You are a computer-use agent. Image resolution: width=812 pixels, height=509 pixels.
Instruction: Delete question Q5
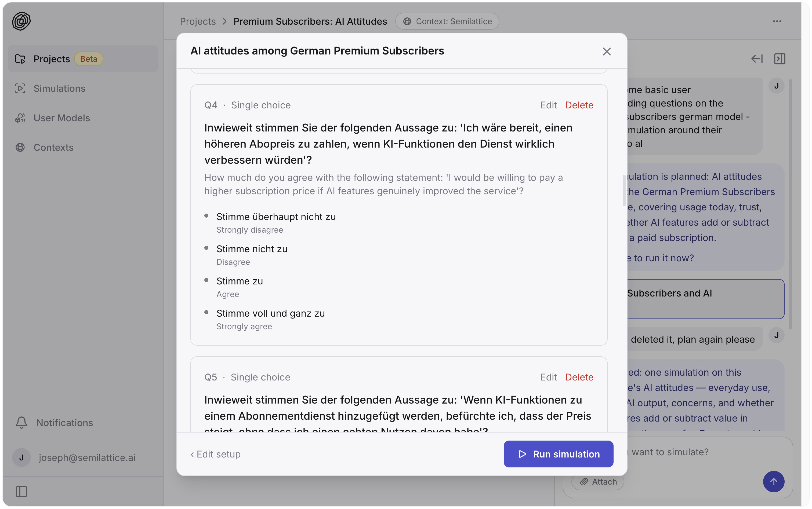click(x=579, y=377)
